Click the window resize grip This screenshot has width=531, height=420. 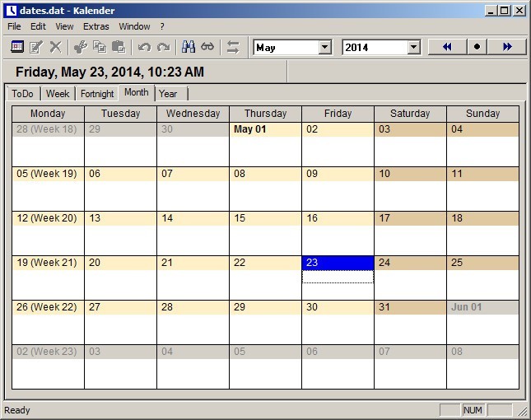coord(522,411)
